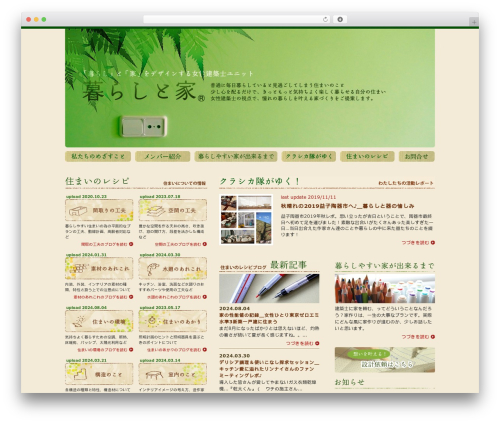The height and width of the screenshot is (423, 500).
Task: Click the 住まいのあかりのブログを読む link
Action: [x=174, y=350]
